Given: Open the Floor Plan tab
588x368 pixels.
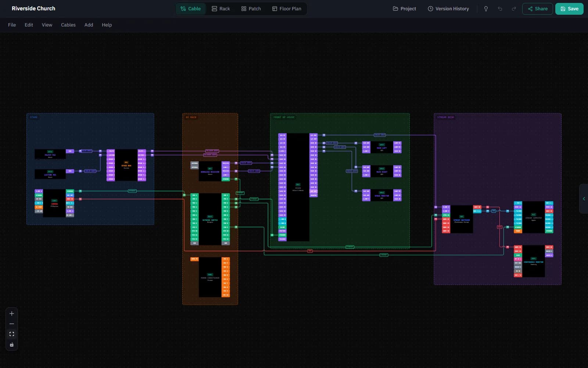Looking at the screenshot, I should click(287, 9).
